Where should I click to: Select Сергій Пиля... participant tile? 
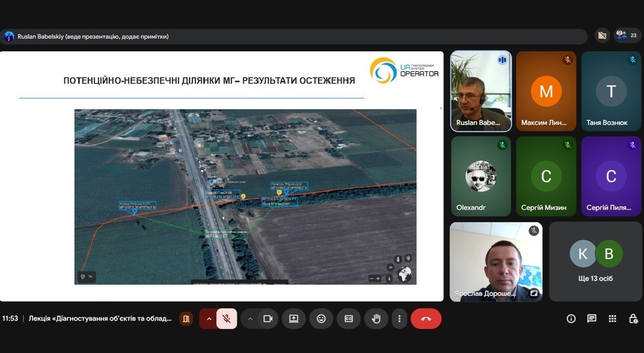pyautogui.click(x=611, y=176)
